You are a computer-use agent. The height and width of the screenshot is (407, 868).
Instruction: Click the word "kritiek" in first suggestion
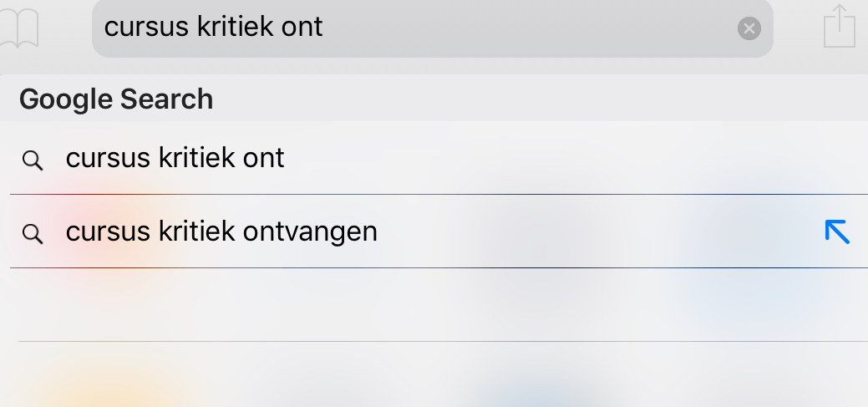[x=197, y=158]
